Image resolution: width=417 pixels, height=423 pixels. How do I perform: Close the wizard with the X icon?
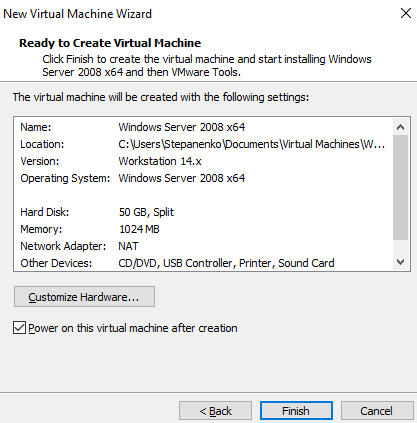coord(406,13)
